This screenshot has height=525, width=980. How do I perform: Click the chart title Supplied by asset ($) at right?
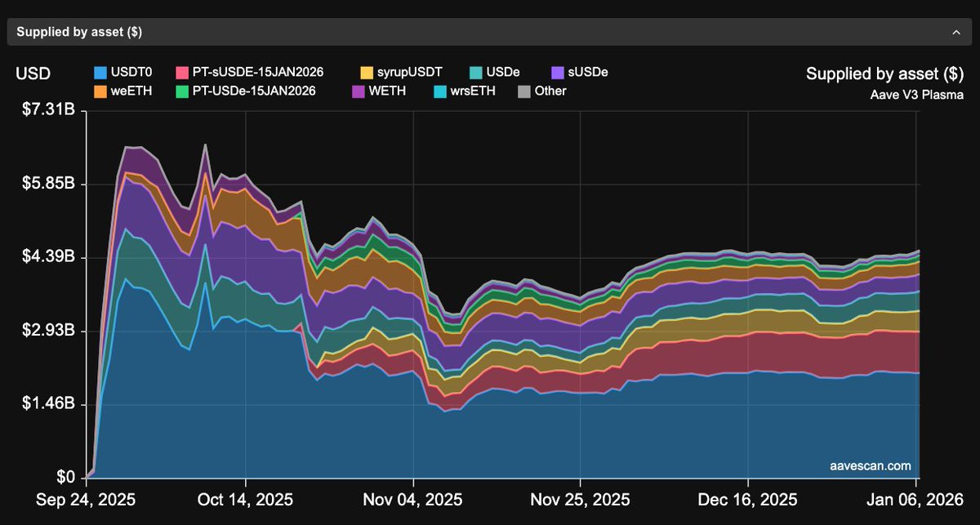(x=884, y=74)
